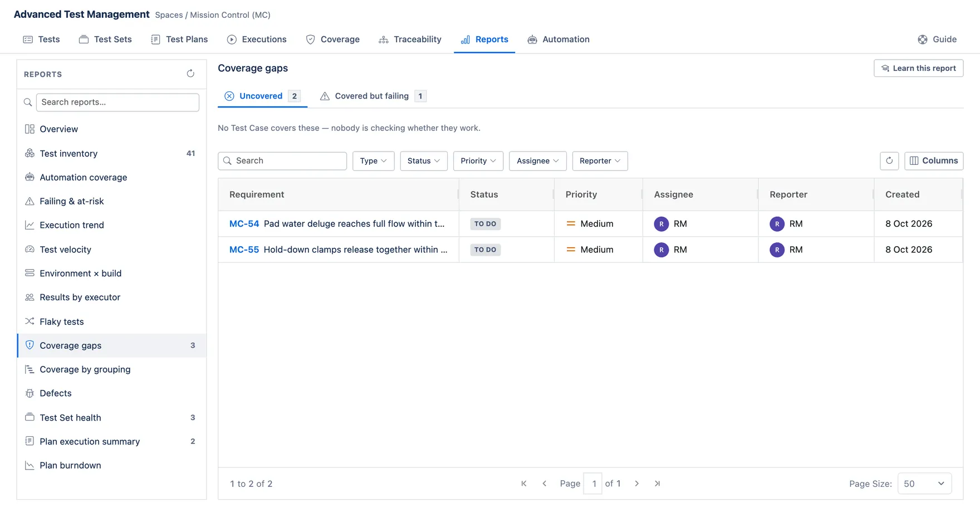Screen dimensions: 980x508
Task: Open the Automation tab
Action: (558, 40)
